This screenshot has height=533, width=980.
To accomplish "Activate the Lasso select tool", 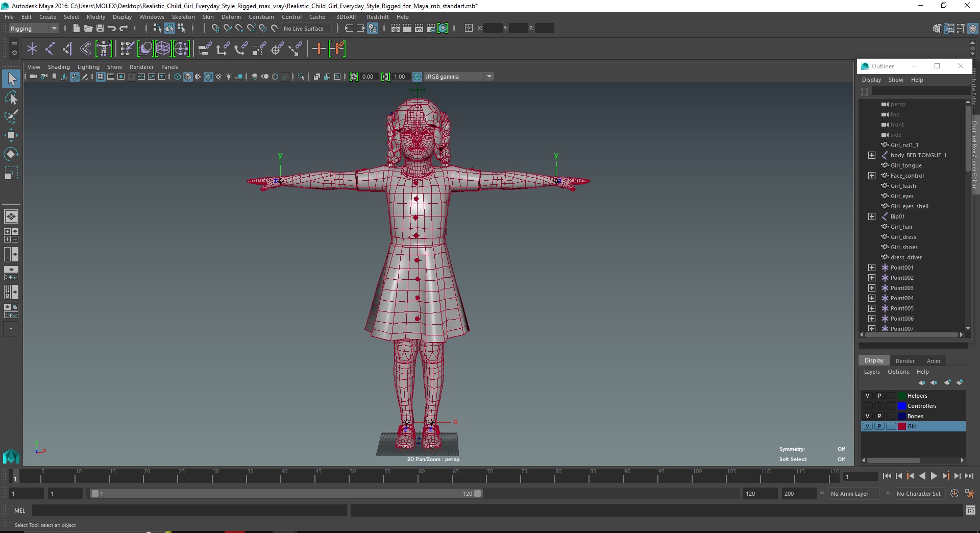I will [x=11, y=98].
